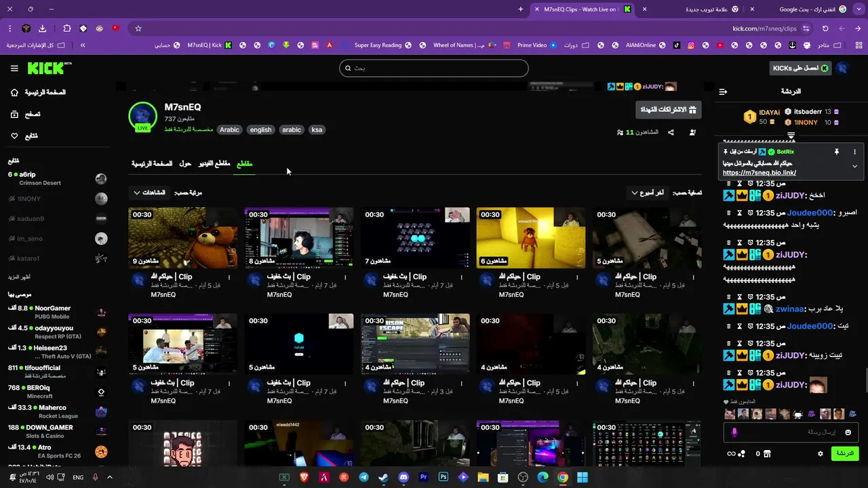Screen dimensions: 868x488
Task: Open NoorGamer recommended channel
Action: click(58, 312)
